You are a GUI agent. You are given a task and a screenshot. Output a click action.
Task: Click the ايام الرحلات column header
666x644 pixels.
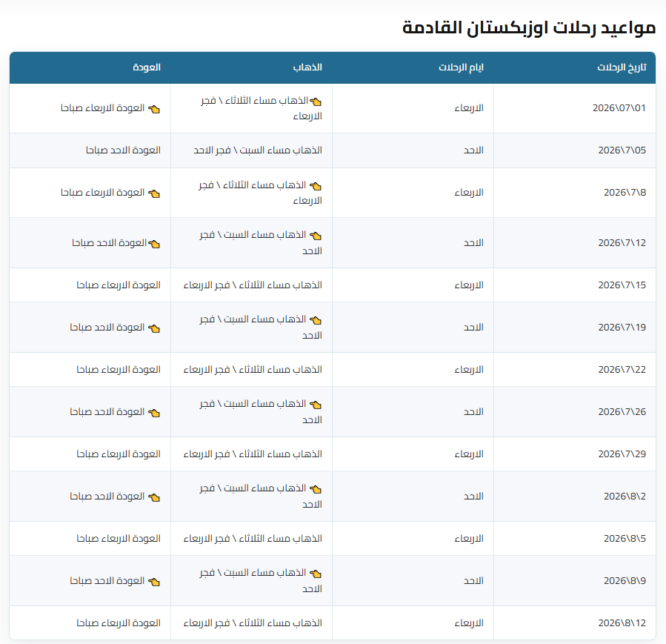[x=461, y=67]
